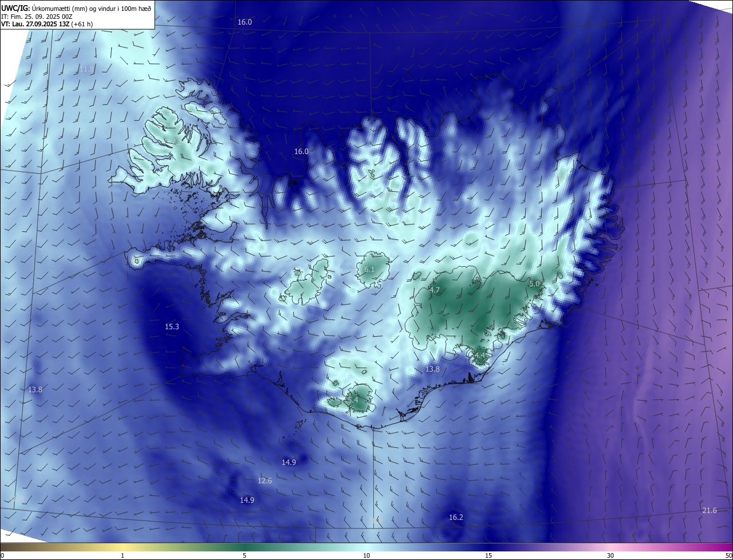The width and height of the screenshot is (733, 560).
Task: Click the colorbar tick label 30
Action: click(610, 555)
